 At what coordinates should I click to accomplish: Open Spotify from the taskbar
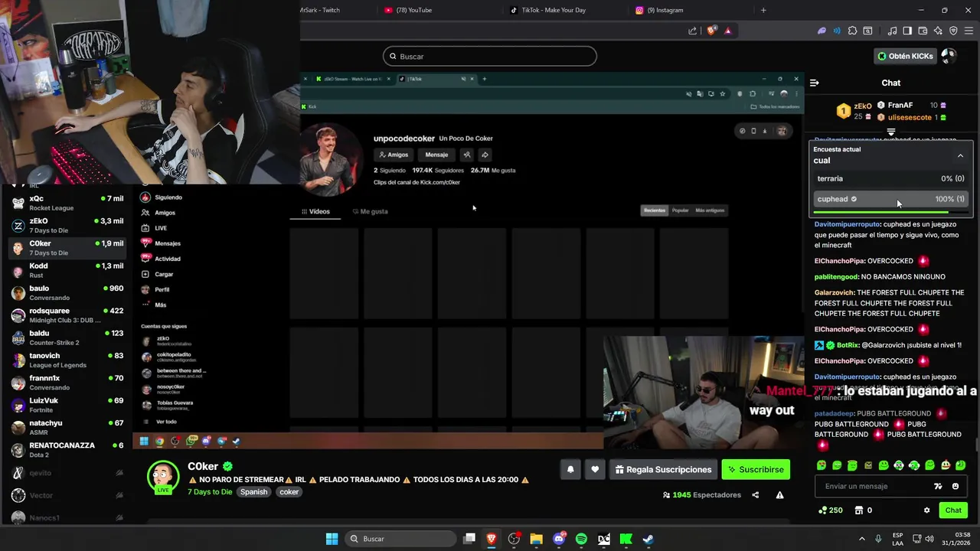581,539
